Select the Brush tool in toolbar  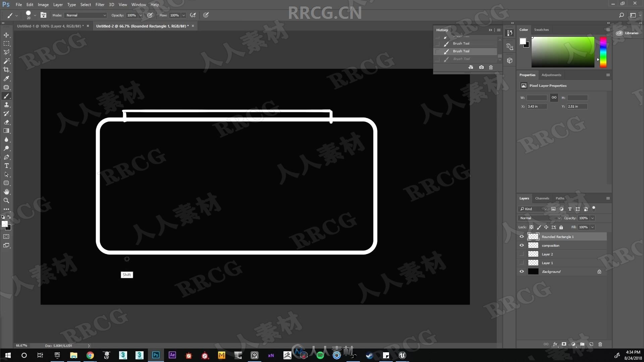6,96
